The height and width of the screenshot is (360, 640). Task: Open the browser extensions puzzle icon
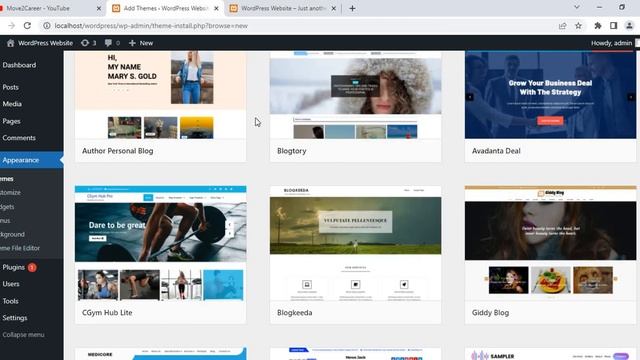(x=598, y=26)
